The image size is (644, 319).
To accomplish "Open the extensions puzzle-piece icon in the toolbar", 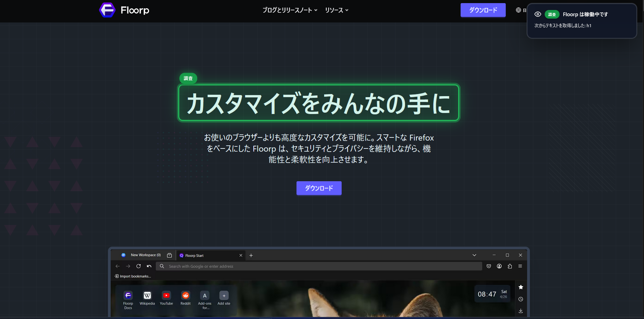I will point(510,266).
